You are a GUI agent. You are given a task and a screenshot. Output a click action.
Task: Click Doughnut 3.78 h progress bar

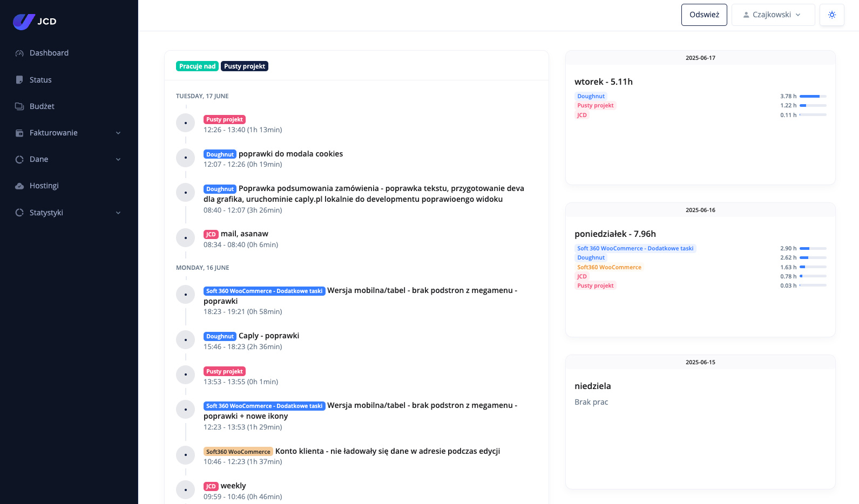(813, 96)
